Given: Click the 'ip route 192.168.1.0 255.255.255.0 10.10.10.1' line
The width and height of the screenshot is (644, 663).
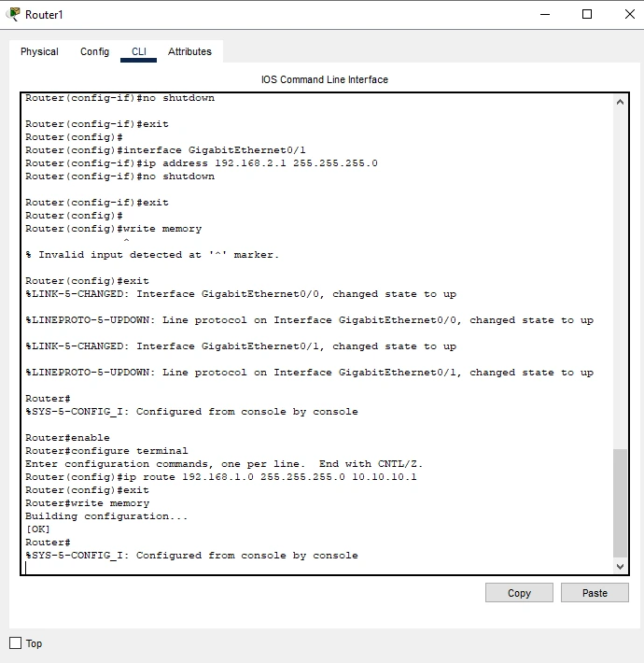Looking at the screenshot, I should pyautogui.click(x=221, y=477).
